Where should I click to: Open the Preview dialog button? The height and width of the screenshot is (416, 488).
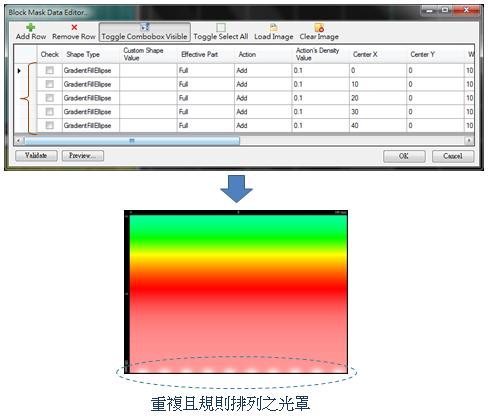[83, 156]
